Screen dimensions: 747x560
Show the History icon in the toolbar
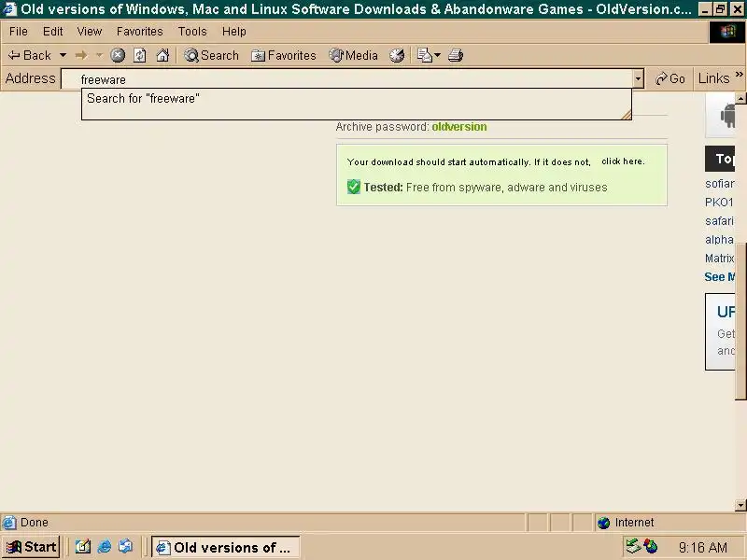[397, 55]
